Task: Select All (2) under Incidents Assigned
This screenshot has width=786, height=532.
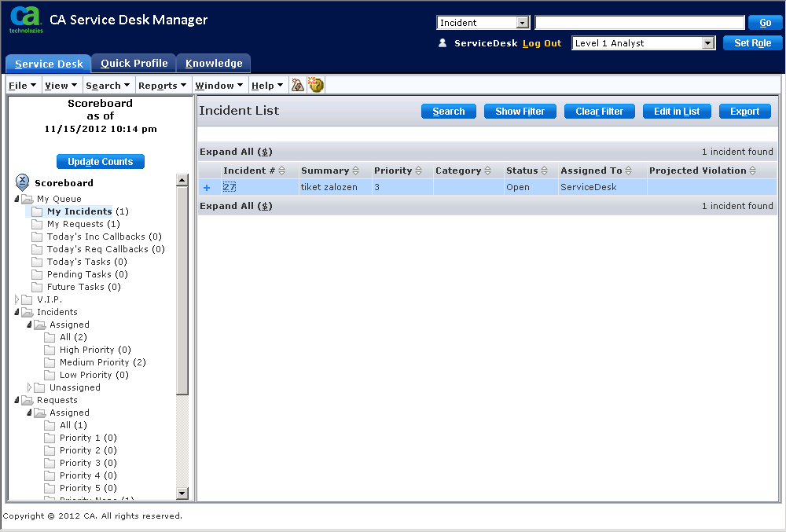Action: click(x=73, y=337)
